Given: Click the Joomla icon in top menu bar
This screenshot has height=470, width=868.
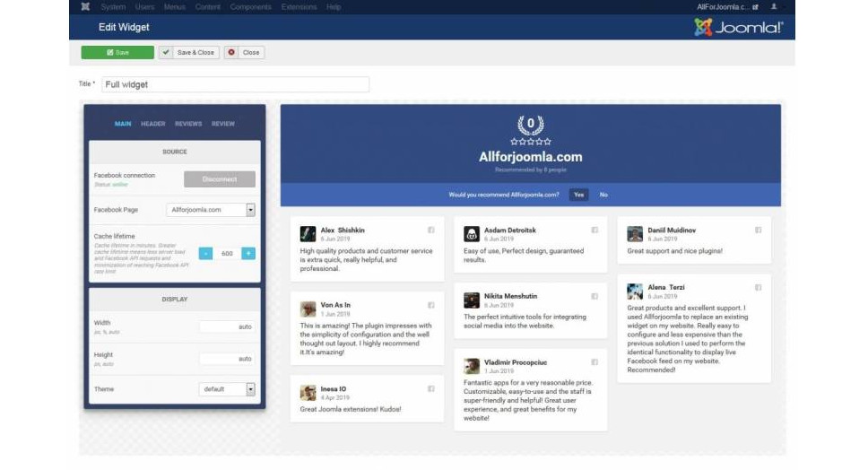Looking at the screenshot, I should tap(85, 6).
